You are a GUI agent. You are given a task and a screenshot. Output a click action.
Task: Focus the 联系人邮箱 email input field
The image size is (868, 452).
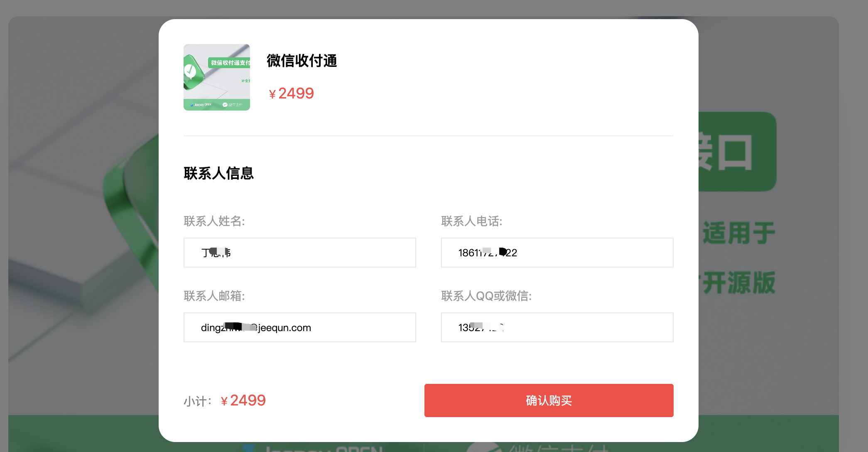click(x=299, y=327)
